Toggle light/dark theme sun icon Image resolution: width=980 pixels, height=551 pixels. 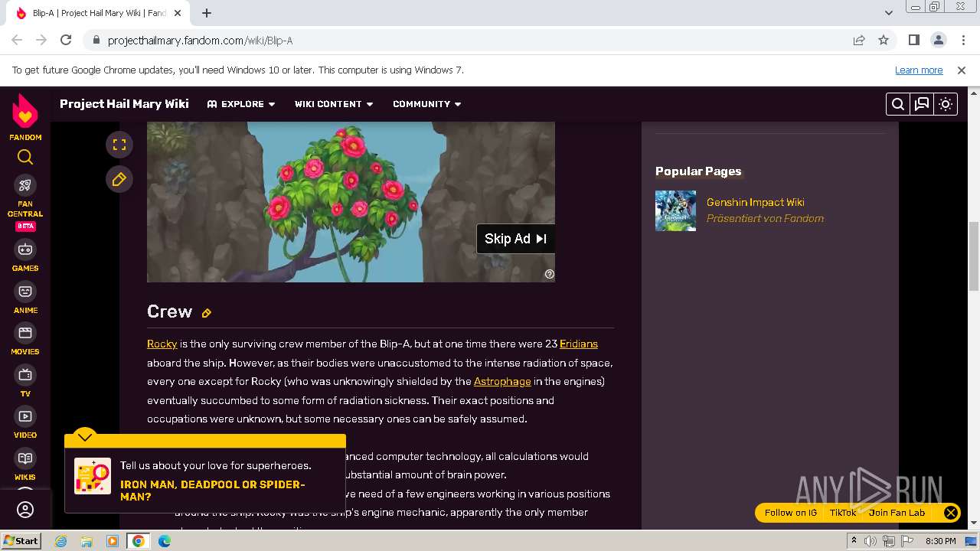click(x=946, y=104)
